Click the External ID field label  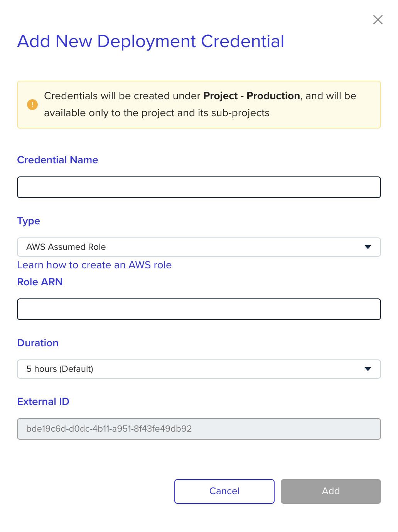pos(43,402)
